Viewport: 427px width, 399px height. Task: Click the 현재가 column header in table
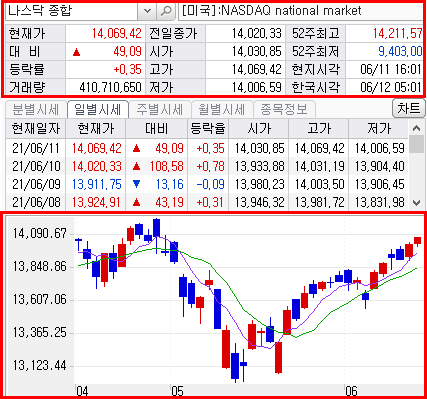pos(96,129)
